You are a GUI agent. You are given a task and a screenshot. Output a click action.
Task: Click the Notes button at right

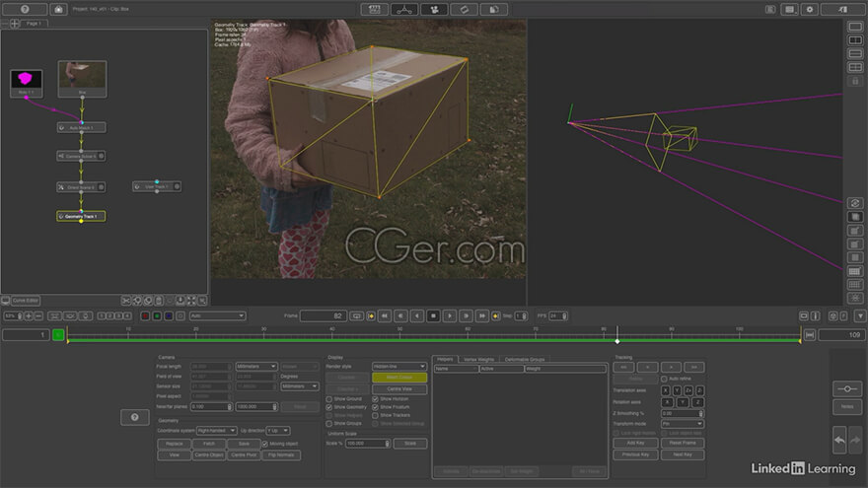tap(847, 406)
